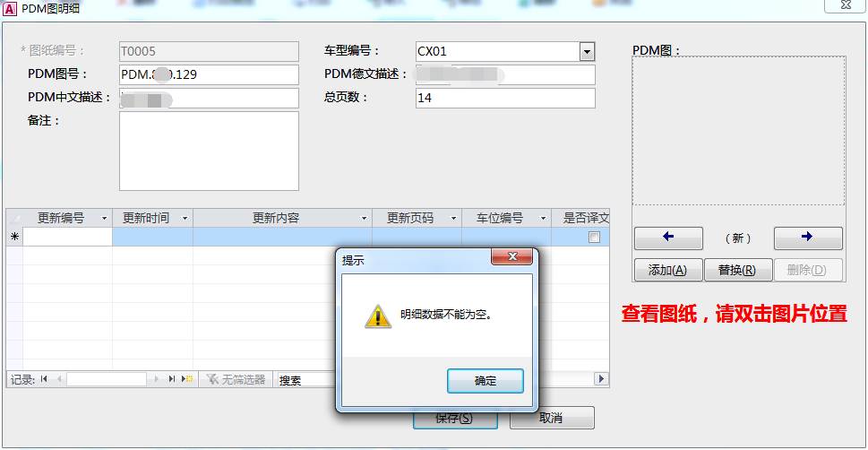Image resolution: width=868 pixels, height=450 pixels.
Task: Open the 车型编号 dropdown list
Action: 587,51
